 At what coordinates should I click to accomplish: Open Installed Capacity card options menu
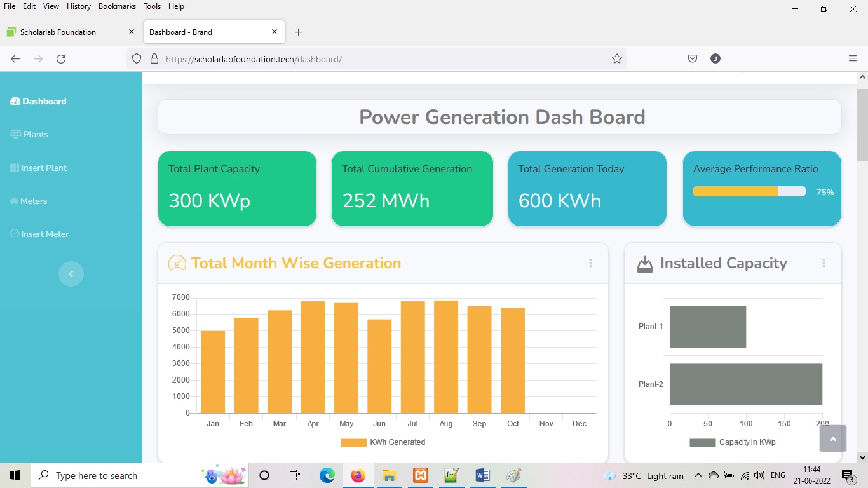(824, 263)
